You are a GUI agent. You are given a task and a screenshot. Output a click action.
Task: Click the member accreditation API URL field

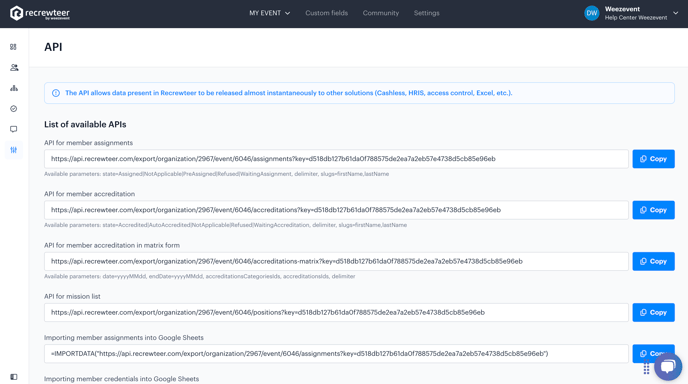coord(336,210)
